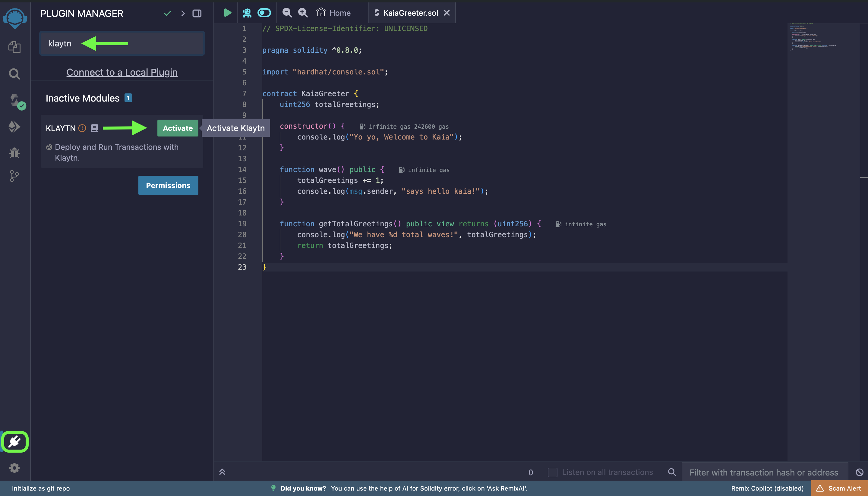Click the transaction hash filter field
Viewport: 868px width, 496px height.
764,472
